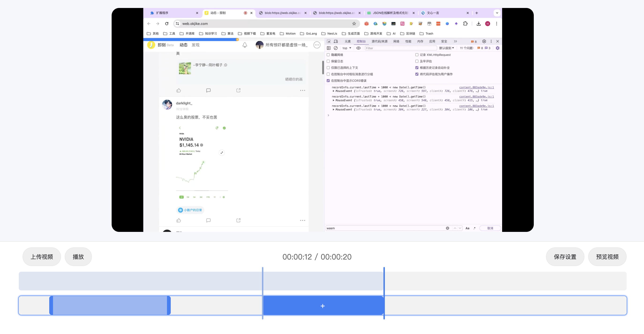Toggle the Aa match-case search option
This screenshot has width=644, height=334.
pos(467,228)
